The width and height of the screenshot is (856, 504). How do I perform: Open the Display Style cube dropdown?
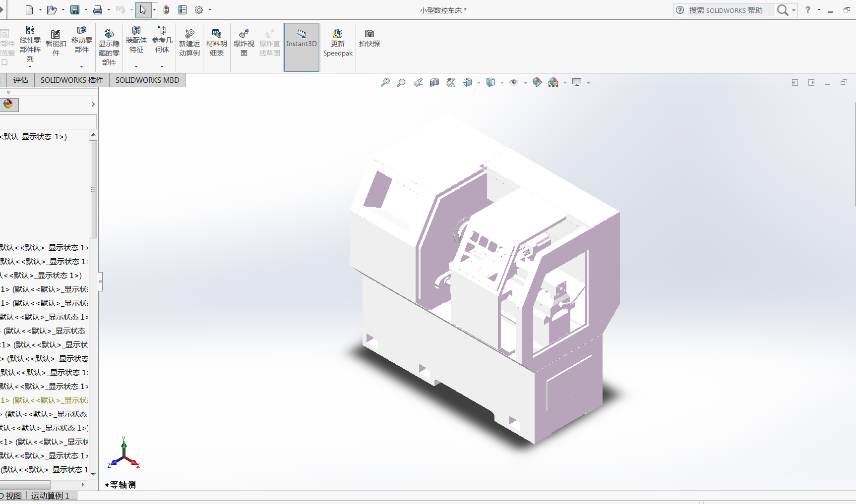(x=502, y=83)
